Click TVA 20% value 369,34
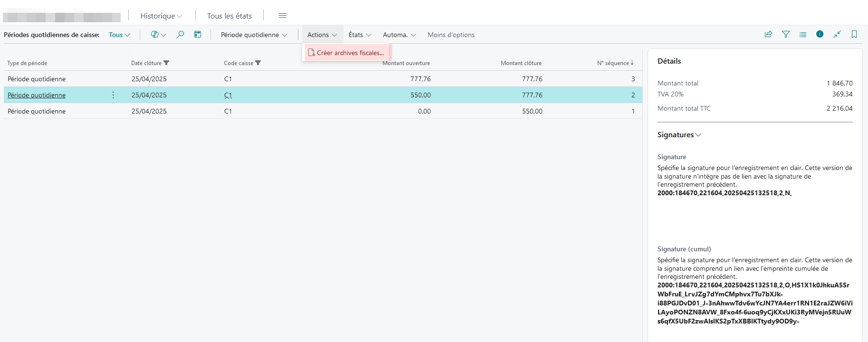The width and height of the screenshot is (868, 342). tap(842, 94)
